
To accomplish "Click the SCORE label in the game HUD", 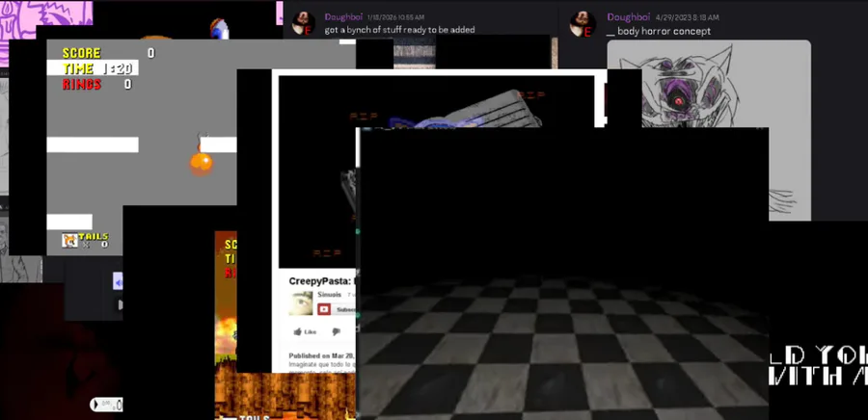I will click(x=81, y=53).
